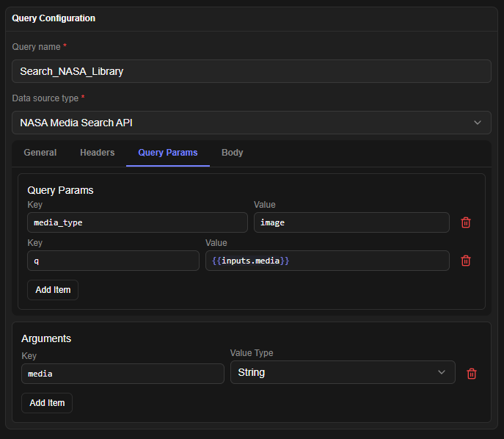Click the Value Type label
This screenshot has height=439, width=504.
point(252,353)
